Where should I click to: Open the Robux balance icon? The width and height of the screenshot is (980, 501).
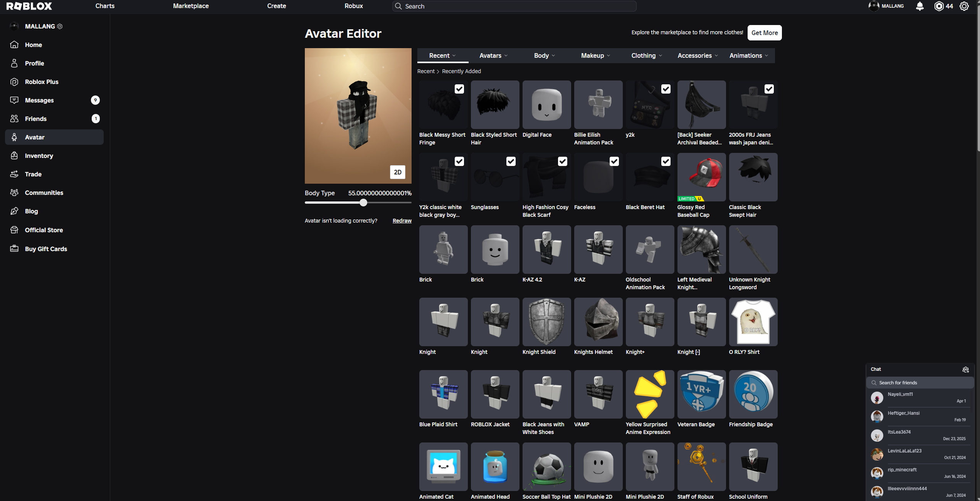click(x=939, y=6)
